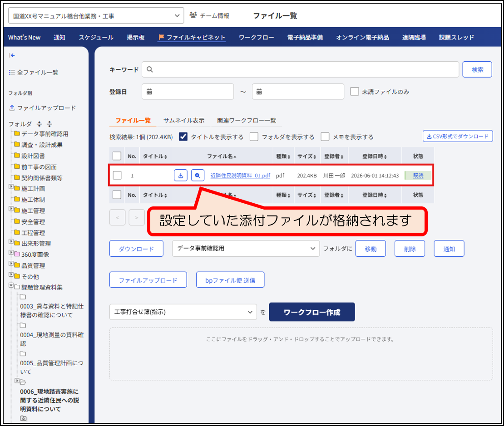Screen dimensions: 504x426
Task: Tick the select-all checkbox in the bottom header row
Action: [x=117, y=195]
